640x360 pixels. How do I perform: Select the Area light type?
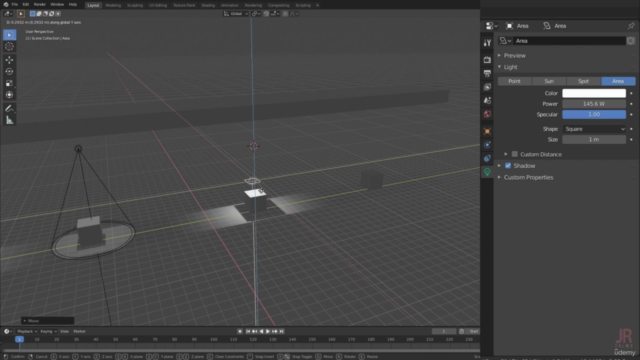click(x=618, y=81)
